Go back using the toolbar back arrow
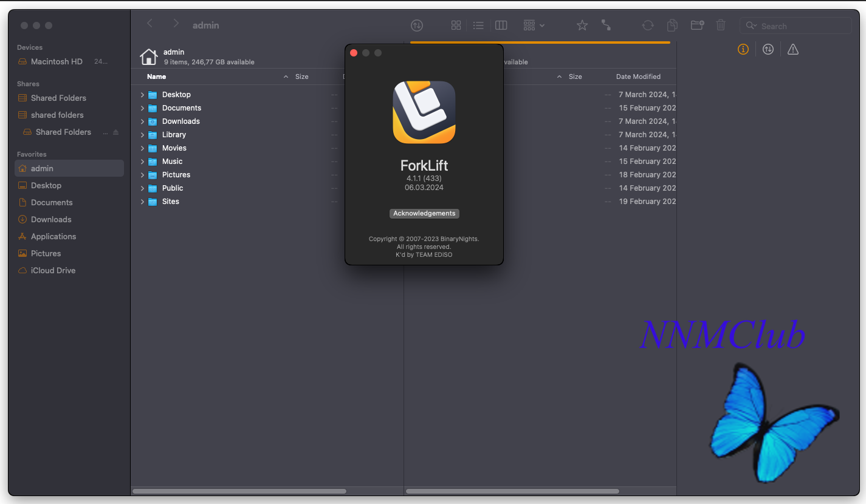Image resolution: width=866 pixels, height=504 pixels. click(x=149, y=24)
